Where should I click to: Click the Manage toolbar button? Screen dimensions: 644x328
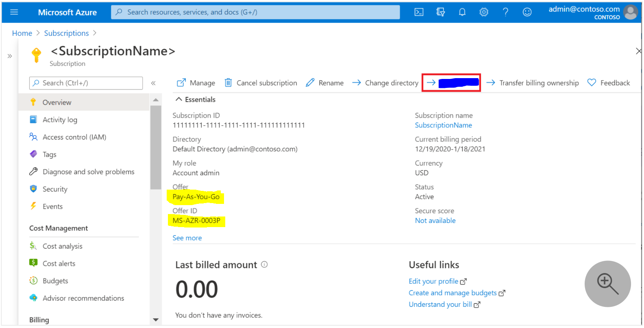coord(196,83)
